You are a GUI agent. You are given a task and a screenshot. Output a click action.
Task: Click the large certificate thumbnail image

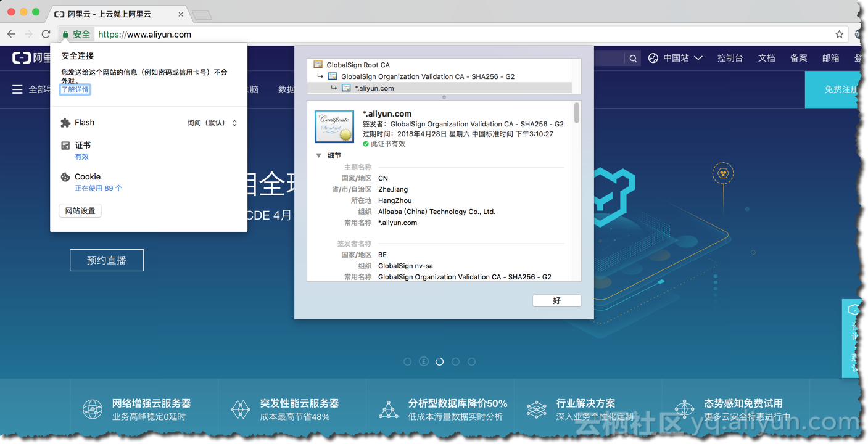(334, 126)
